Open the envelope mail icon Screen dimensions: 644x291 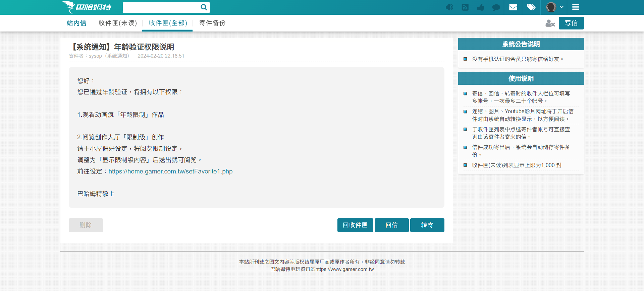point(513,7)
